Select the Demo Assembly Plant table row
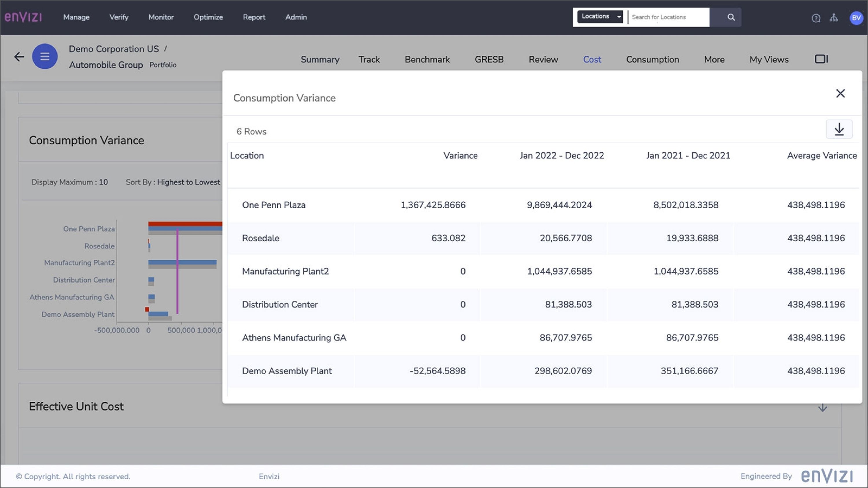This screenshot has height=488, width=868. tap(543, 371)
